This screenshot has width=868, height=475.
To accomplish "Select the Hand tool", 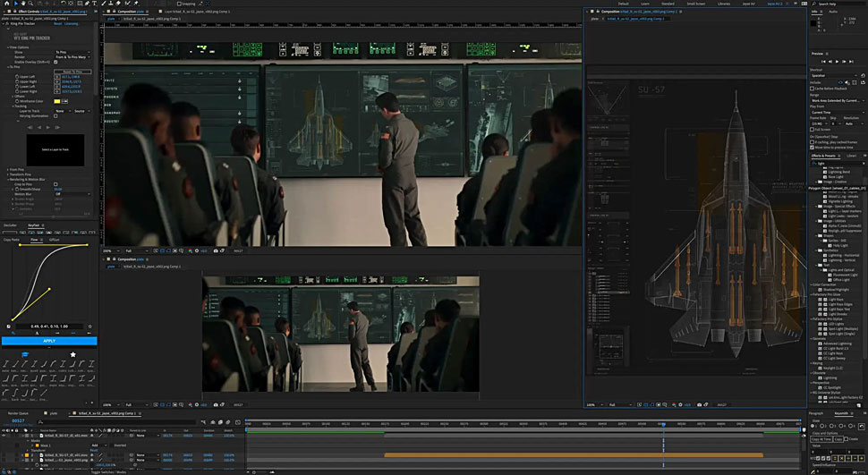I will [23, 4].
